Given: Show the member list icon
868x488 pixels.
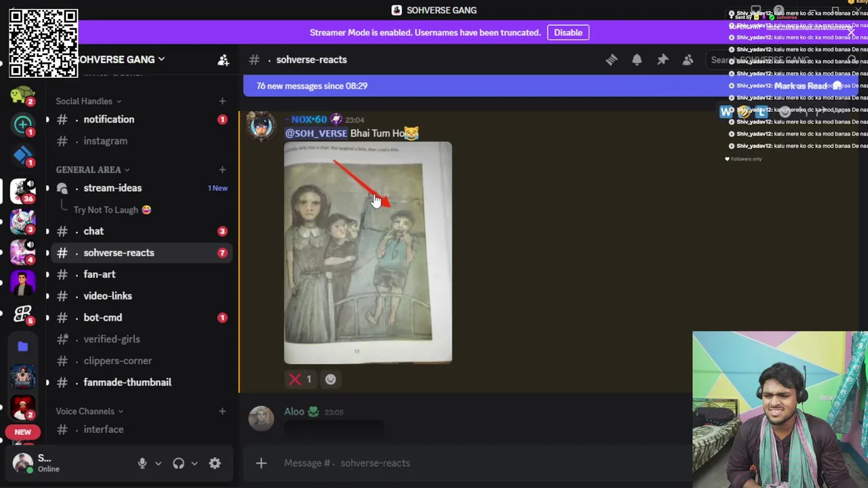Looking at the screenshot, I should click(688, 60).
